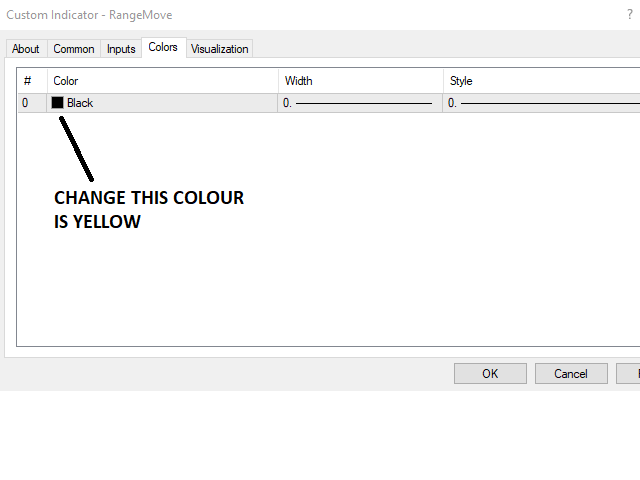Select the row index 0 cell
Image resolution: width=640 pixels, height=480 pixels.
click(32, 103)
